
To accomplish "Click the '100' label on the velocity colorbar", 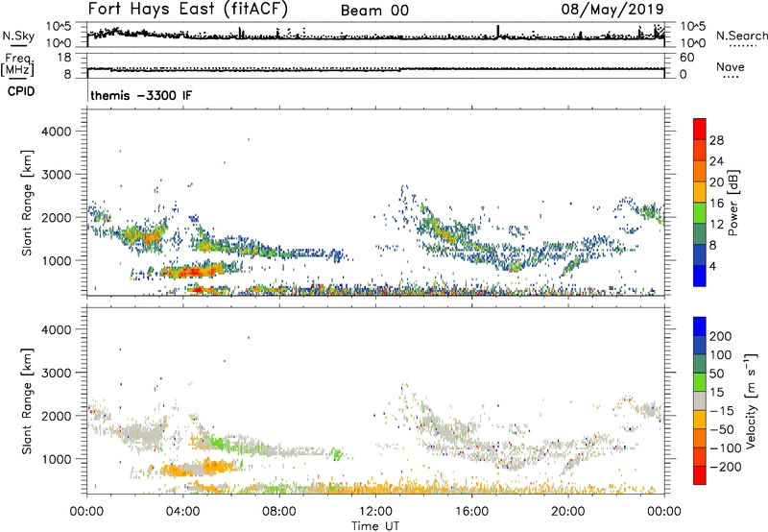I will pos(721,355).
